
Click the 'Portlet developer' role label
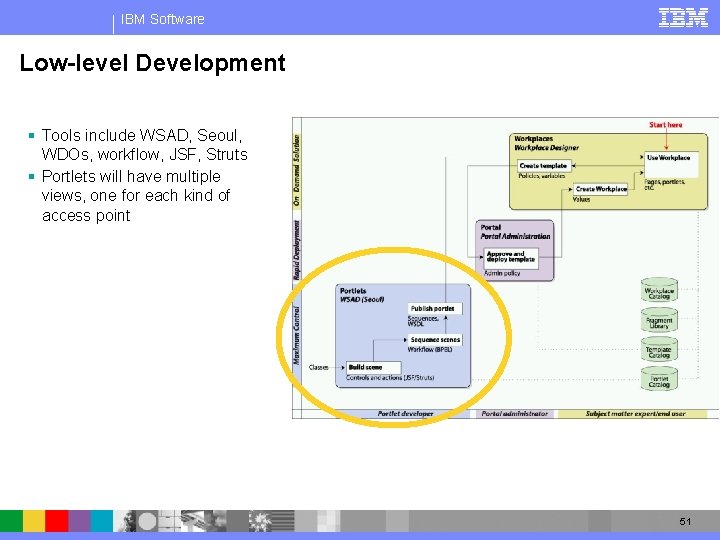coord(405,414)
